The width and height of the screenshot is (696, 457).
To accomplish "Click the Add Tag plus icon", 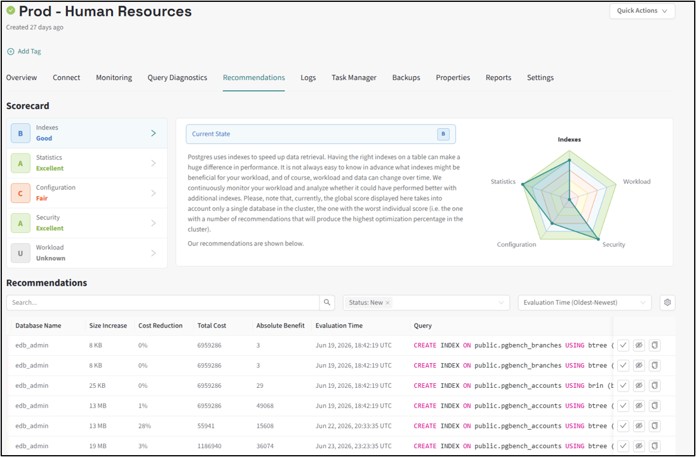I will click(x=11, y=51).
